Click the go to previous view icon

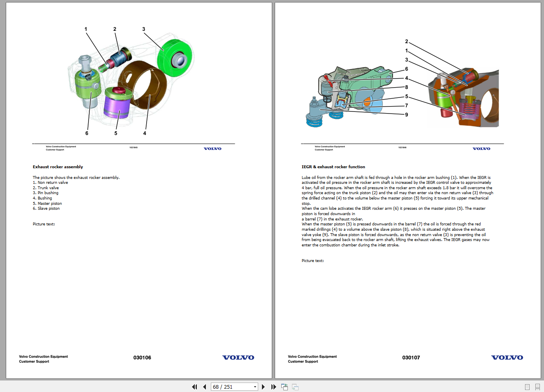(x=285, y=387)
